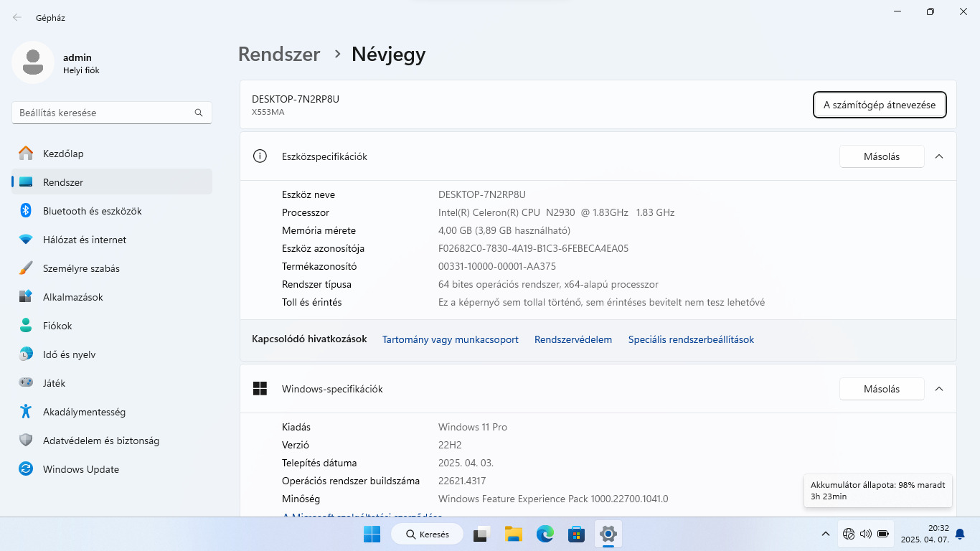The height and width of the screenshot is (551, 980).
Task: Click the X553MA model text
Action: (268, 112)
